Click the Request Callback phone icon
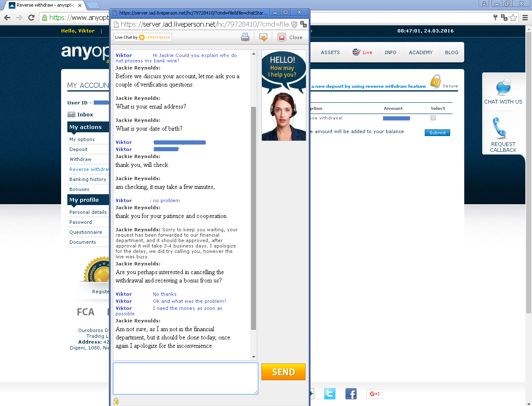Image resolution: width=532 pixels, height=406 pixels. click(500, 128)
